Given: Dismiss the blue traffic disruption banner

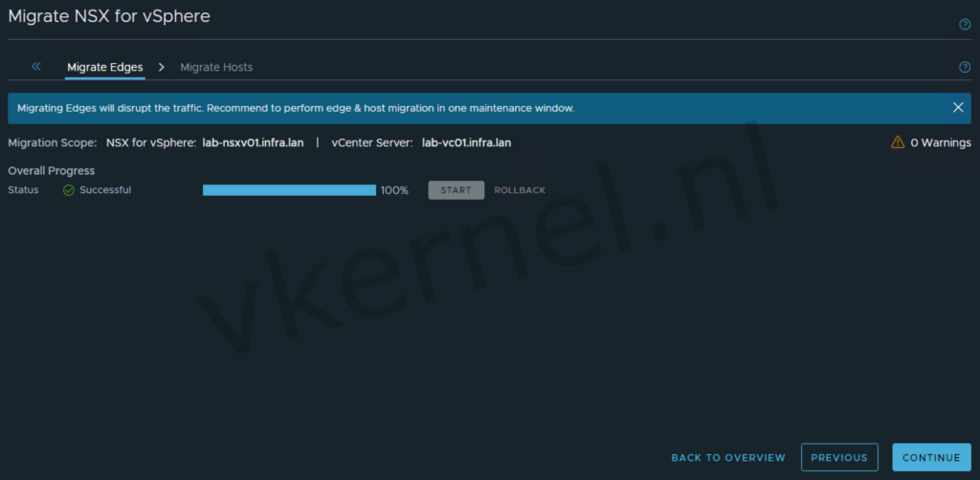Looking at the screenshot, I should (958, 108).
